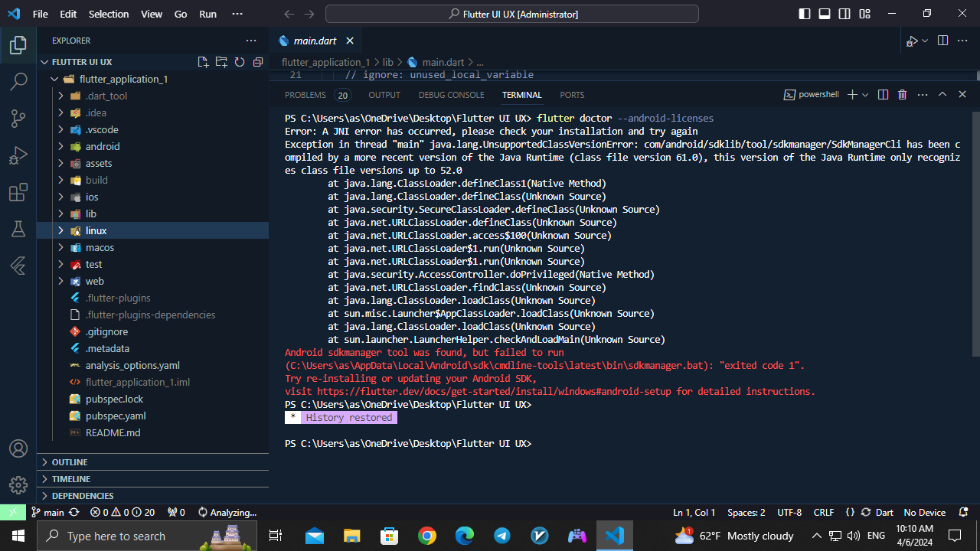Open the Flutter sidebar icon
Image resolution: width=980 pixels, height=551 pixels.
(18, 266)
